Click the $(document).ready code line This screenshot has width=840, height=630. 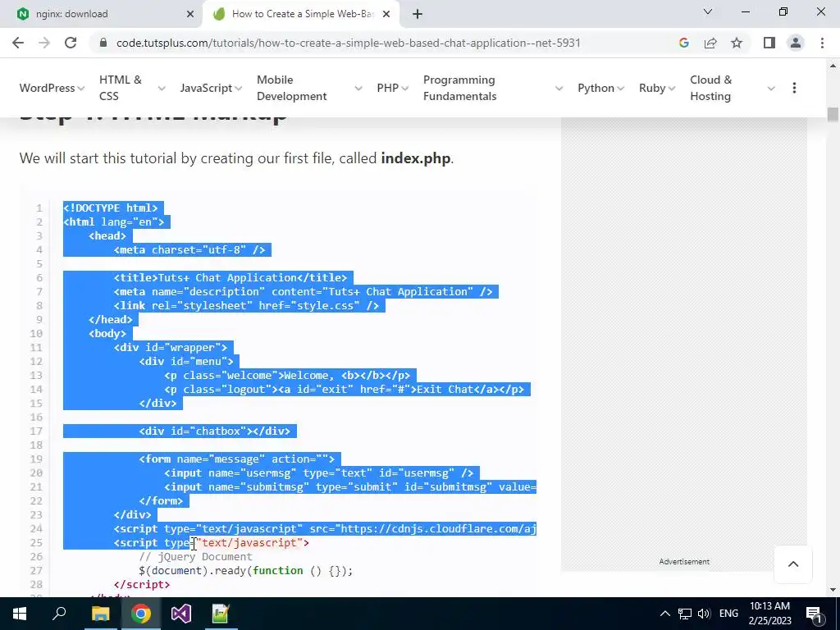[x=246, y=571]
